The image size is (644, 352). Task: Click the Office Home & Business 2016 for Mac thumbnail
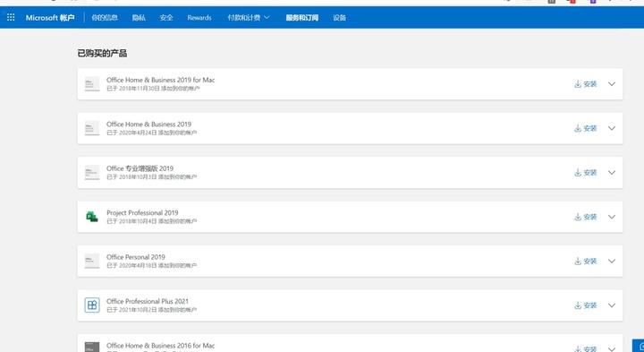[92, 347]
